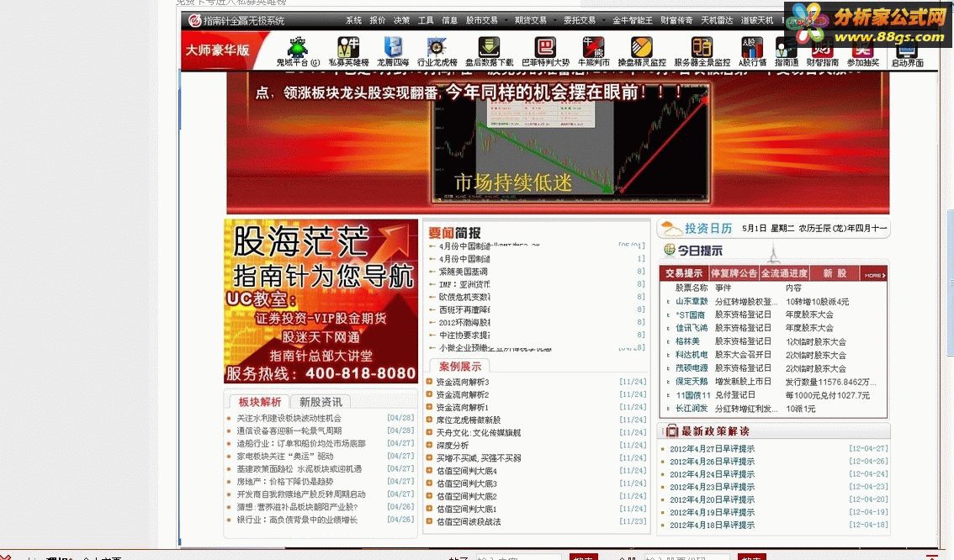The image size is (954, 560).
Task: Click the stock name 长江润发
Action: coord(692,408)
